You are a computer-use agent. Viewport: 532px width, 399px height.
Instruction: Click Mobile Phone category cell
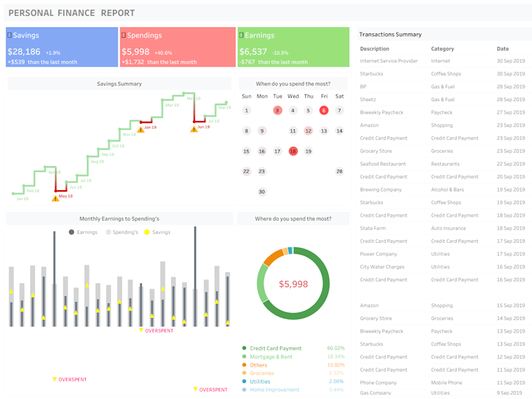(446, 383)
